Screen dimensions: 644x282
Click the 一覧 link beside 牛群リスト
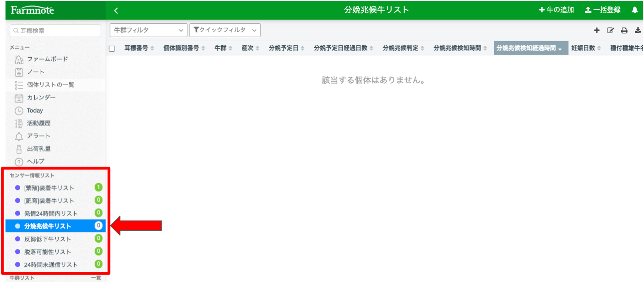pos(96,278)
